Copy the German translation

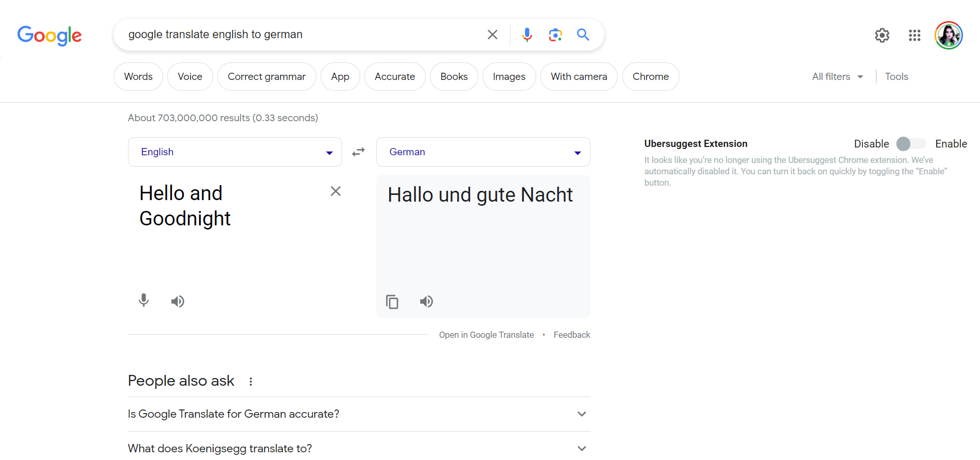coord(392,302)
